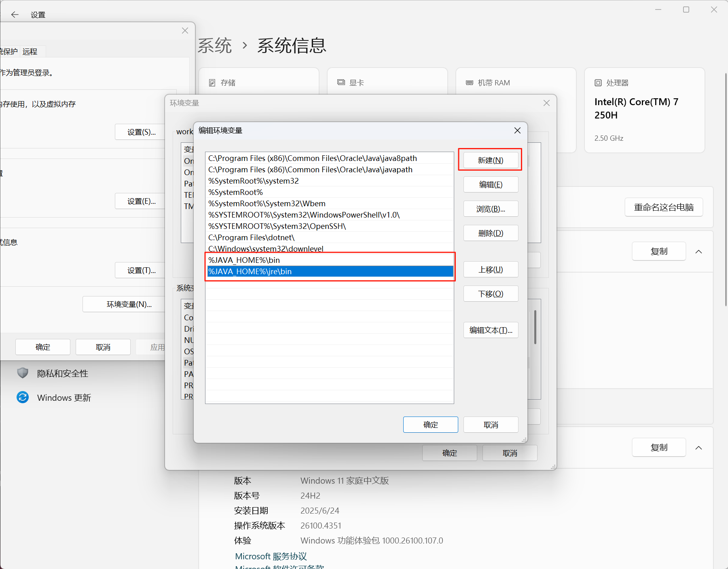Click 重命名这台电脑
Image resolution: width=728 pixels, height=569 pixels.
tap(663, 207)
